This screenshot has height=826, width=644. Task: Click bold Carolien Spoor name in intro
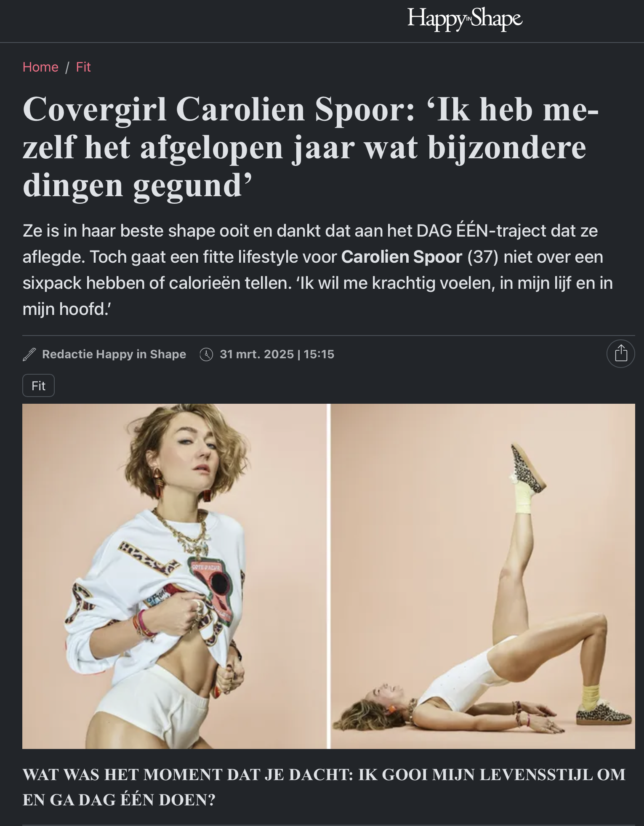[402, 257]
